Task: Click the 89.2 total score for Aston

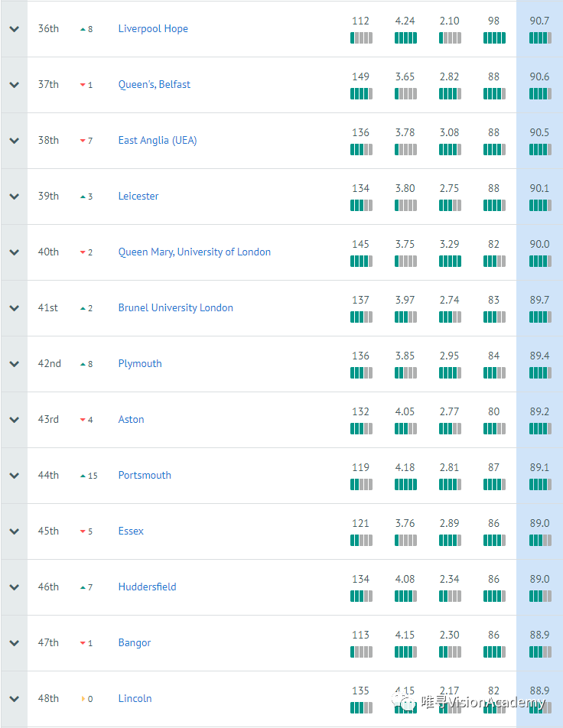Action: tap(540, 412)
